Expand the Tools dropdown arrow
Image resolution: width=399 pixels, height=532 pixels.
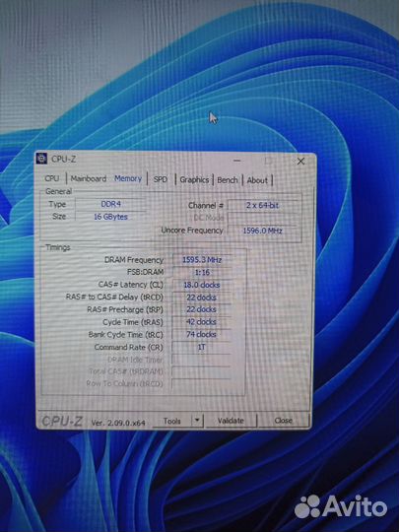click(197, 421)
